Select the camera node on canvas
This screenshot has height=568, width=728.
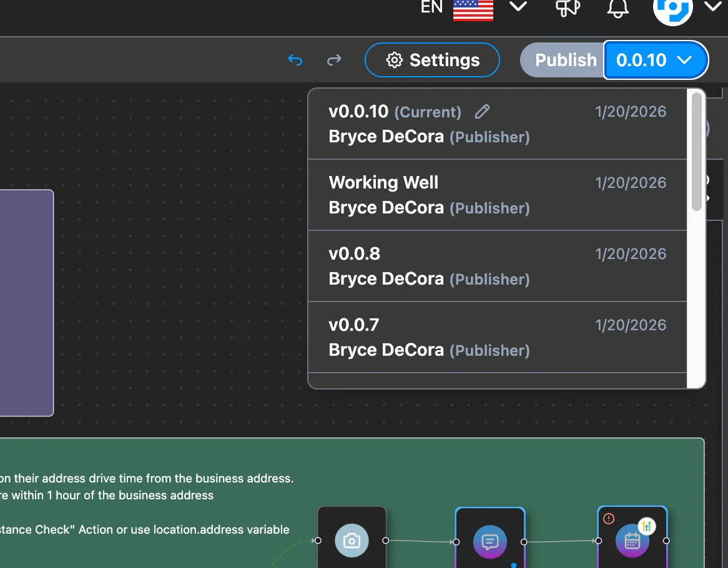click(352, 541)
